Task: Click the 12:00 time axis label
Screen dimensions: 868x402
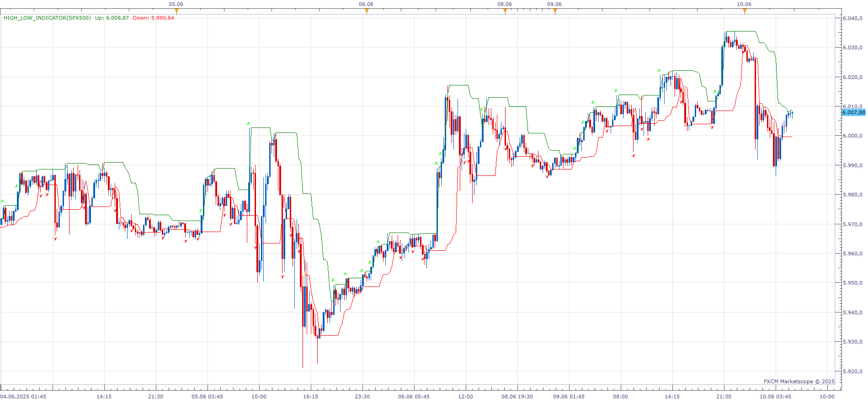Action: click(x=466, y=397)
